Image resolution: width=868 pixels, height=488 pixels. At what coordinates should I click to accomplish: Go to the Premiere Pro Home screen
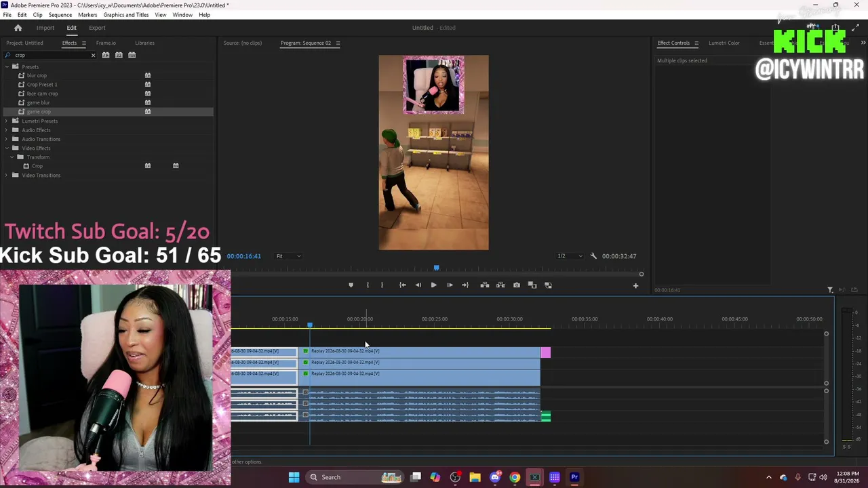[18, 28]
